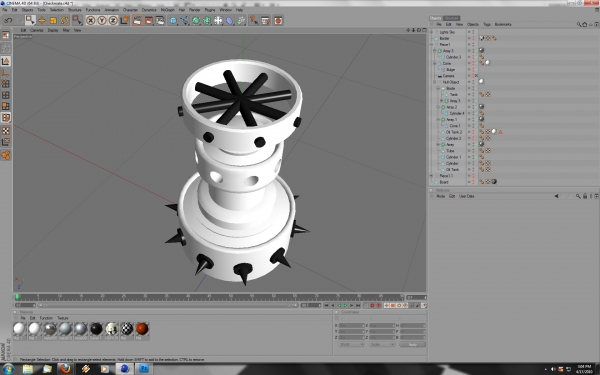Open the Render Settings icon
Image resolution: width=600 pixels, height=375 pixels.
(160, 20)
